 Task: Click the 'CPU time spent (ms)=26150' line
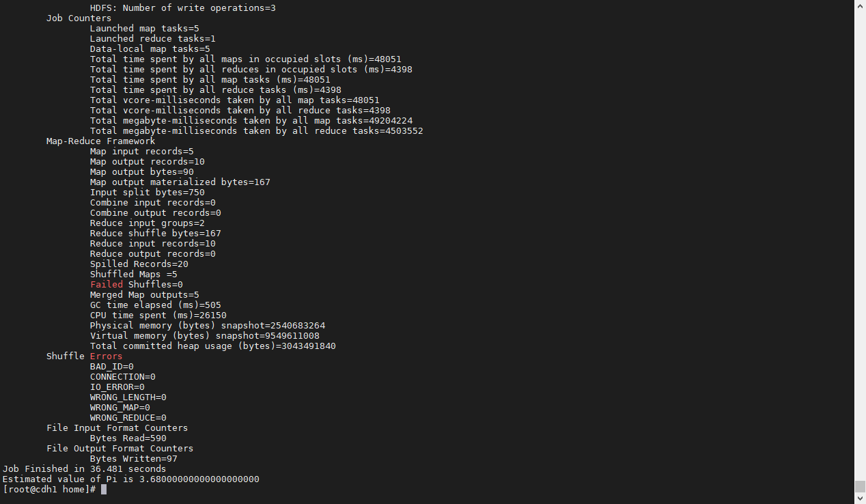coord(158,316)
